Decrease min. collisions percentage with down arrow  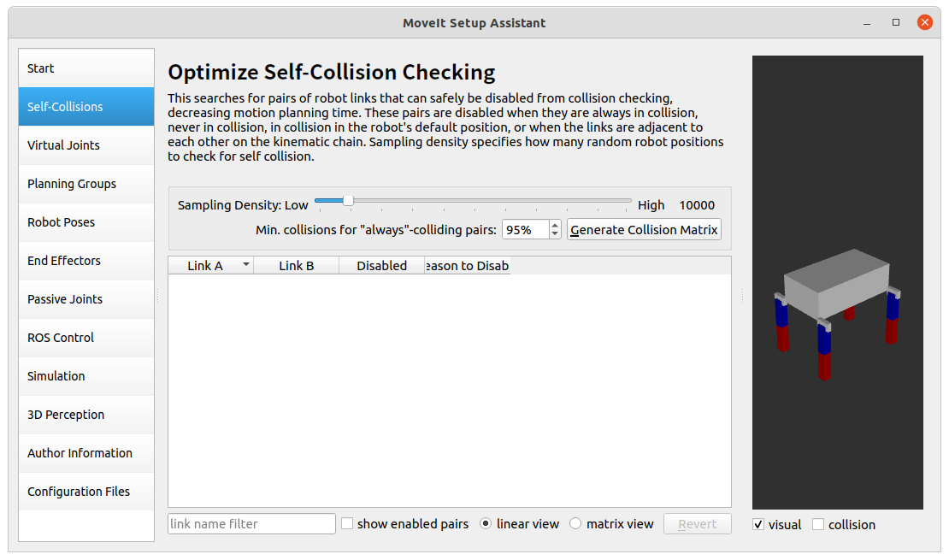click(x=554, y=234)
